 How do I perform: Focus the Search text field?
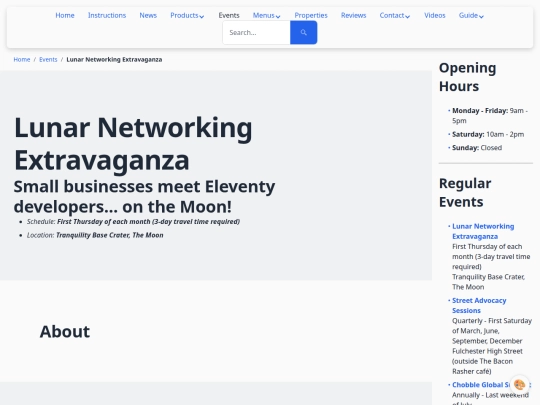point(257,32)
